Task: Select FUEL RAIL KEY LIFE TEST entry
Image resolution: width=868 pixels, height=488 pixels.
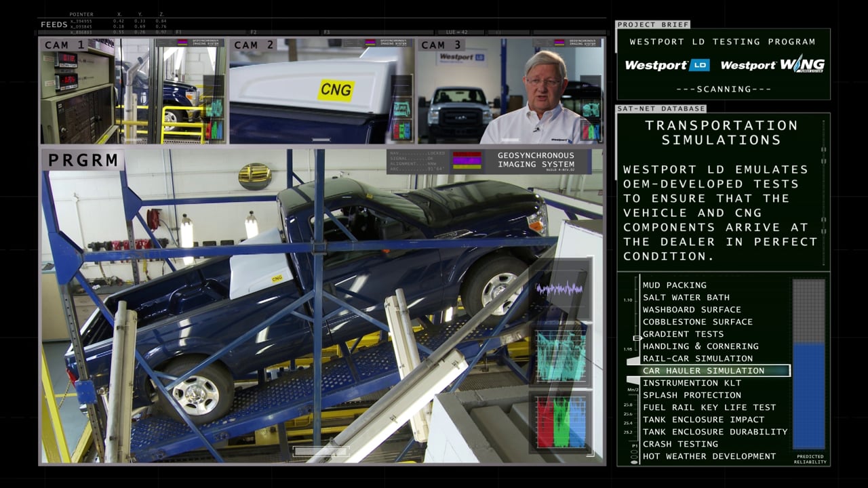Action: click(x=709, y=407)
